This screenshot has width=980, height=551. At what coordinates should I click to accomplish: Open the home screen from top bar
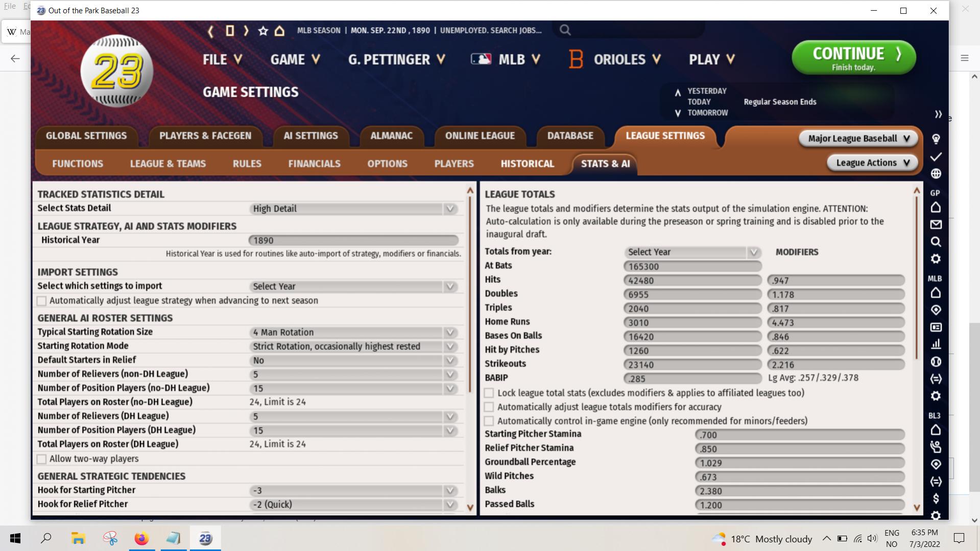pos(279,31)
